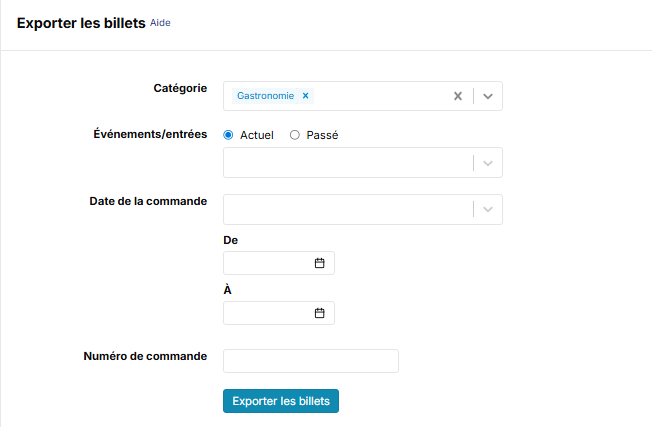Expand the Catégorie dropdown chevron
Viewport: 652px width, 427px height.
[x=488, y=96]
